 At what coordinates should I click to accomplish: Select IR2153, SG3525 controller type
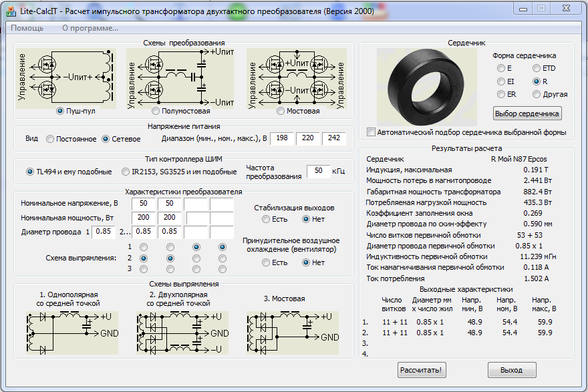(126, 172)
